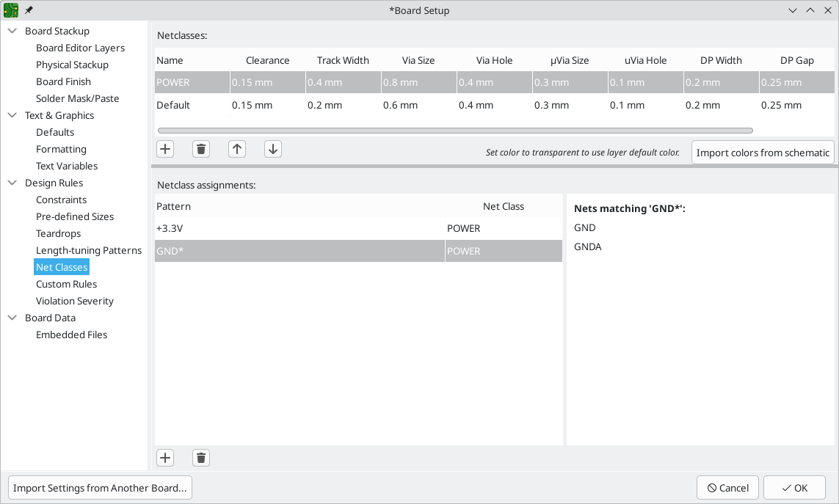
Task: Collapse the Text & Graphics section
Action: (x=12, y=115)
